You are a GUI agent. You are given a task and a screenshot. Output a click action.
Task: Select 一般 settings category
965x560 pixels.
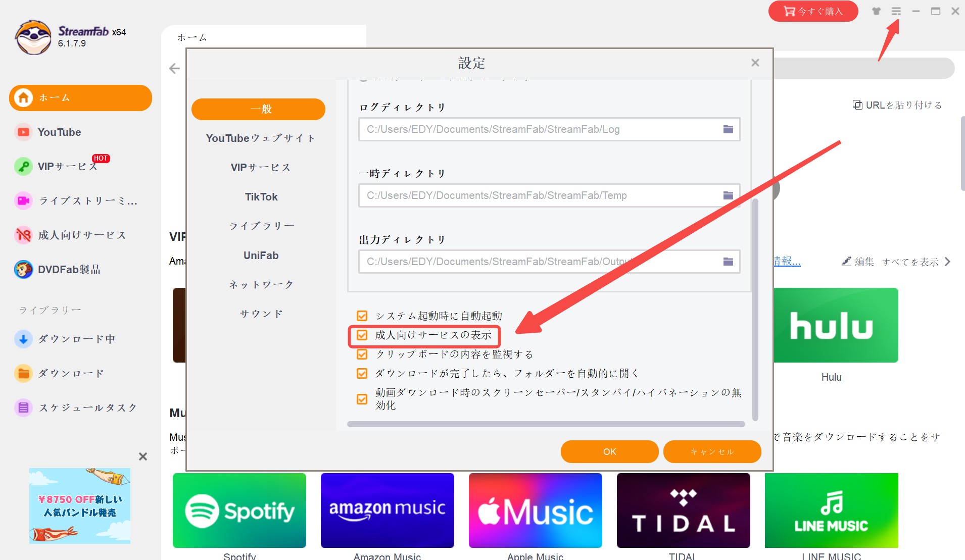258,109
